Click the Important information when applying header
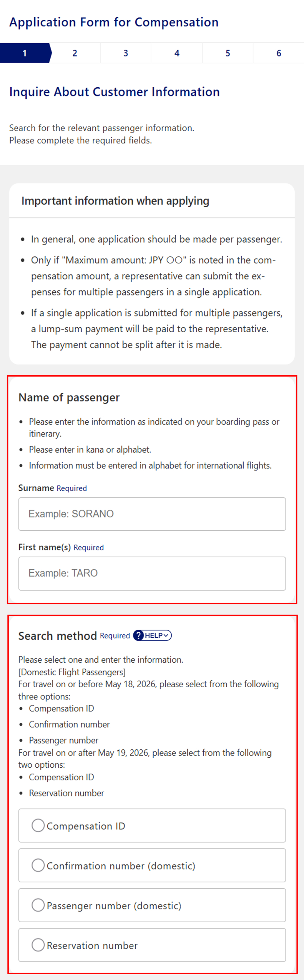Screen dimensions: 304x980 tap(115, 201)
